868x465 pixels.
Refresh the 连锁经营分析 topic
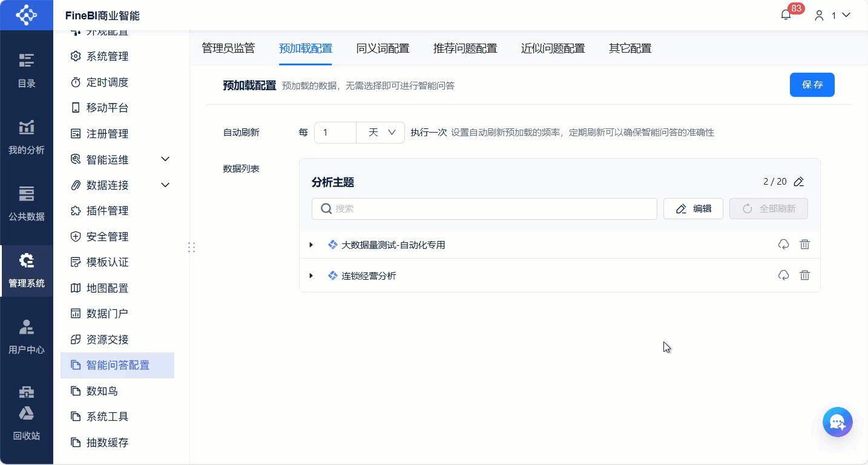pyautogui.click(x=784, y=275)
